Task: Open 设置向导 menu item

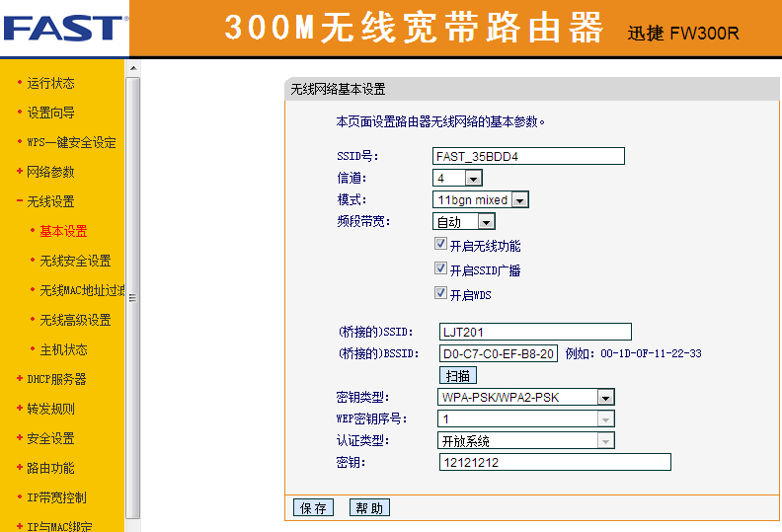Action: pos(50,113)
